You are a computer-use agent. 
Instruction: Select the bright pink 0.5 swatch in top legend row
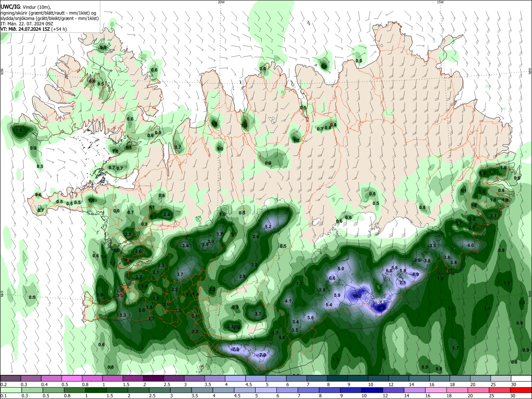click(x=71, y=379)
